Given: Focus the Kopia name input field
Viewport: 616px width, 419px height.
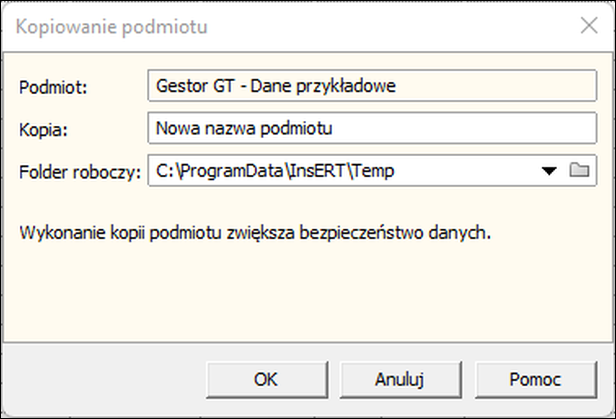Looking at the screenshot, I should click(372, 128).
